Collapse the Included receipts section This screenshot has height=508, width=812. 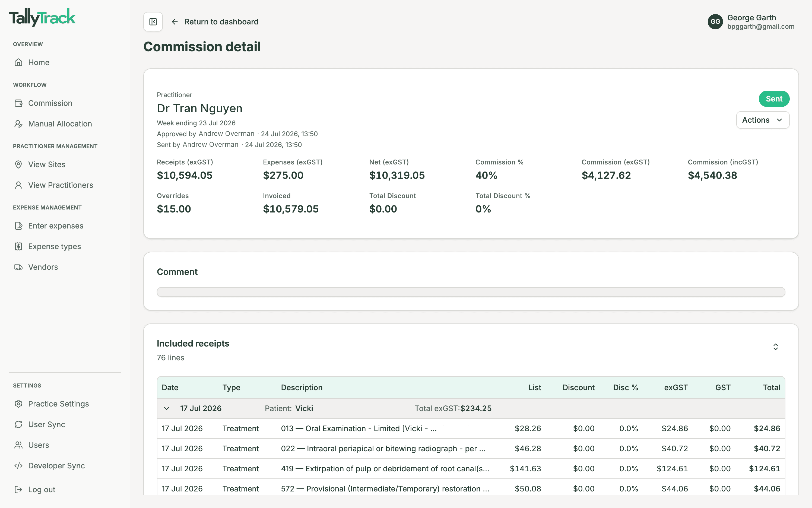pos(775,347)
